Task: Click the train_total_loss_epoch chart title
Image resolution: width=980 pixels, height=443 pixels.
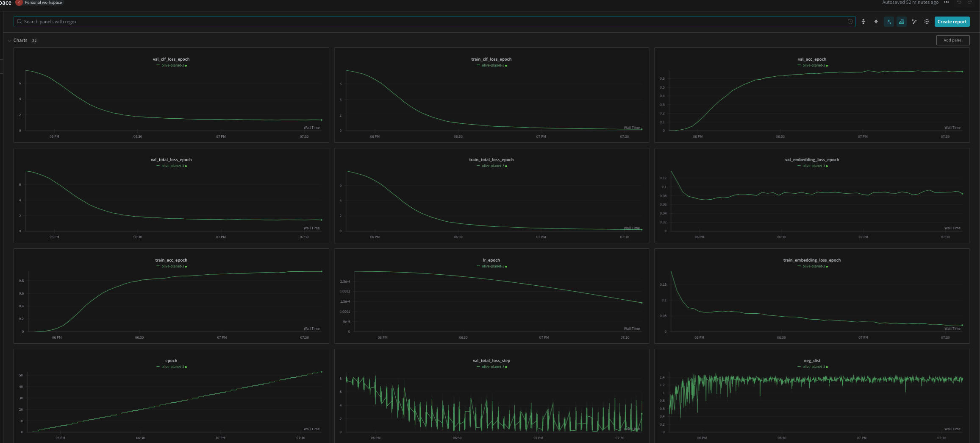Action: click(491, 160)
